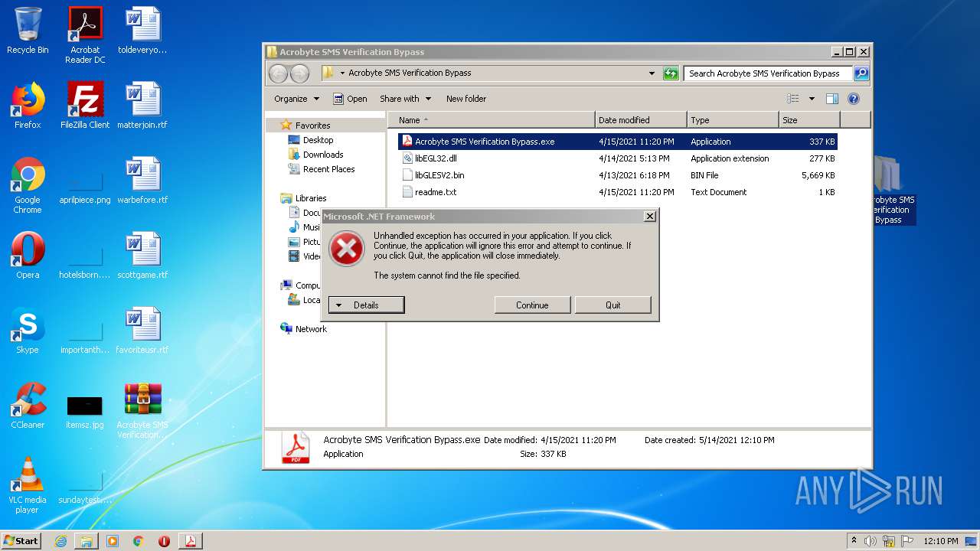
Task: Expand the error dialog Details
Action: pyautogui.click(x=366, y=305)
